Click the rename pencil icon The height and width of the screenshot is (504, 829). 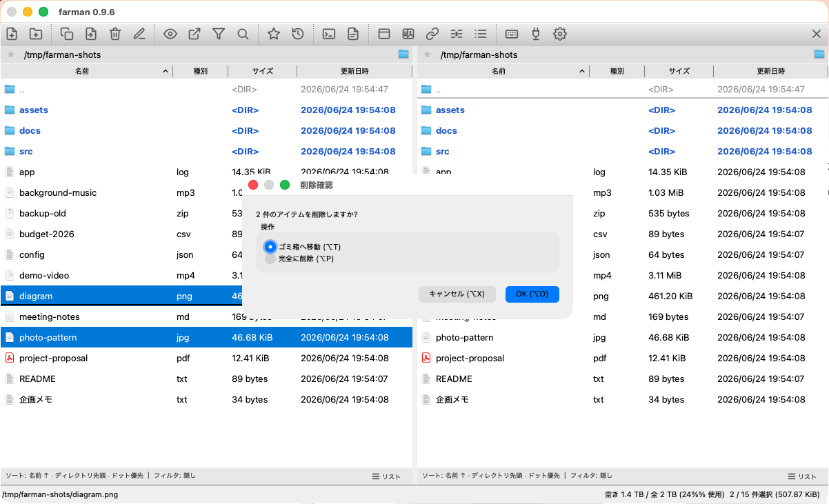click(x=139, y=33)
